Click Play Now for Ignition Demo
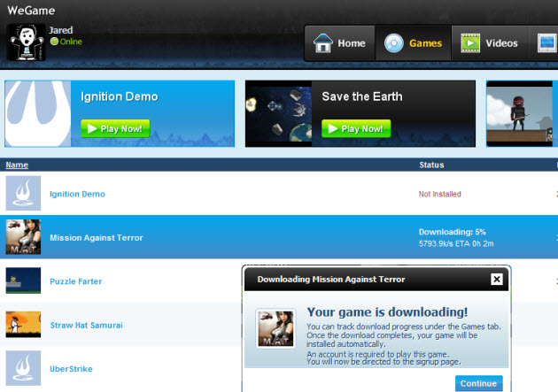Image resolution: width=558 pixels, height=392 pixels. point(115,128)
